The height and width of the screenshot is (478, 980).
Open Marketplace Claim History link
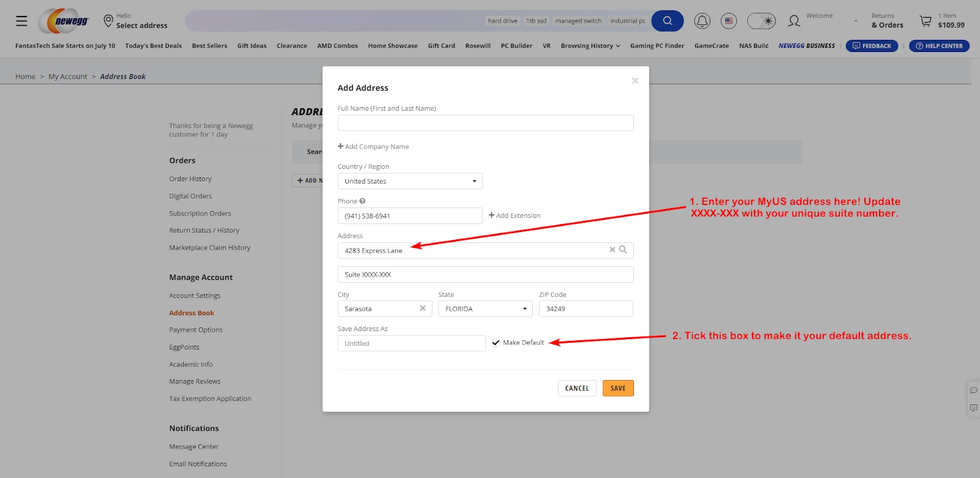pos(209,248)
